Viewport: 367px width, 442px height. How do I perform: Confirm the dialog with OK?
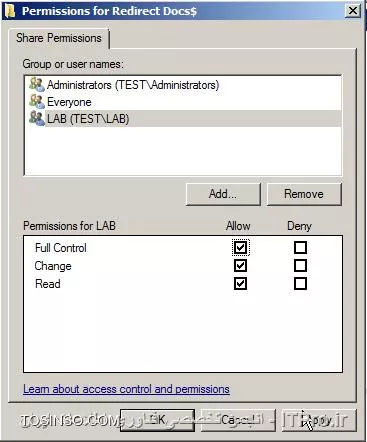[157, 420]
